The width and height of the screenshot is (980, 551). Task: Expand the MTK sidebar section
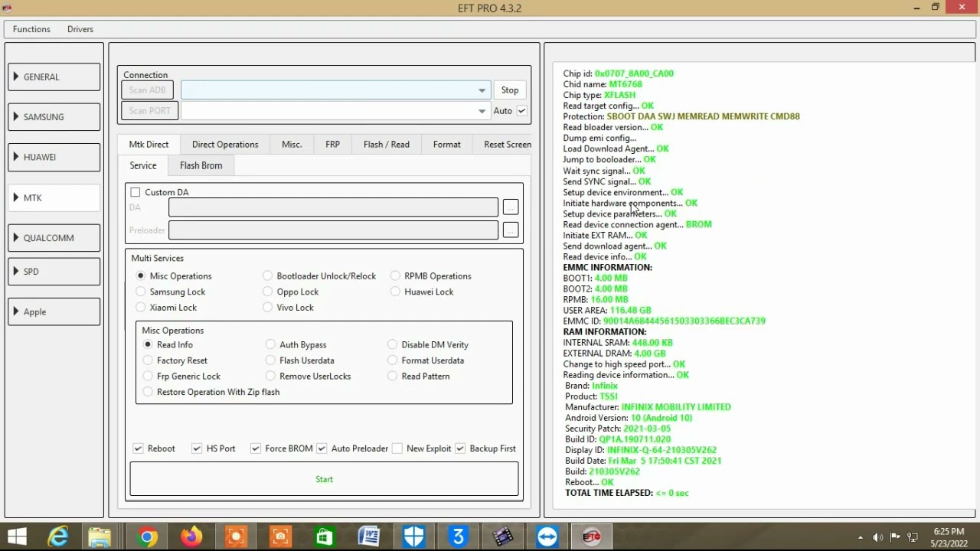click(x=54, y=197)
